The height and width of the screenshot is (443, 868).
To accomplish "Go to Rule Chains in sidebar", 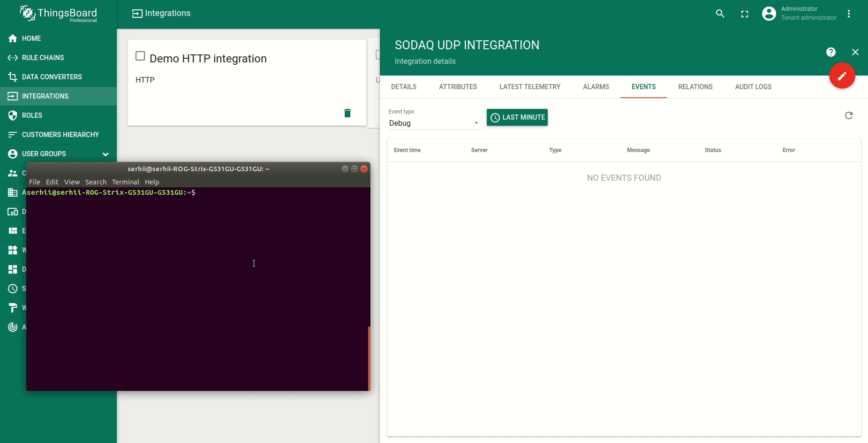I will pos(43,58).
